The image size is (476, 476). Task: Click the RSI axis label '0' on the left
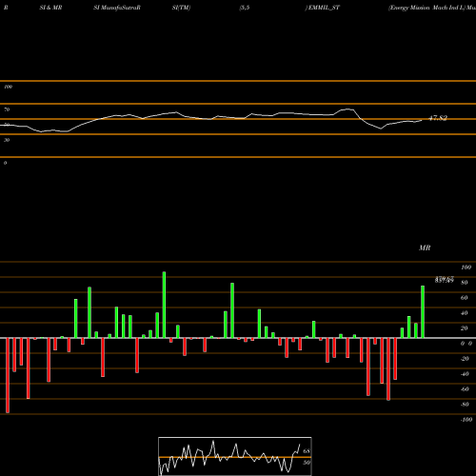(x=5, y=163)
